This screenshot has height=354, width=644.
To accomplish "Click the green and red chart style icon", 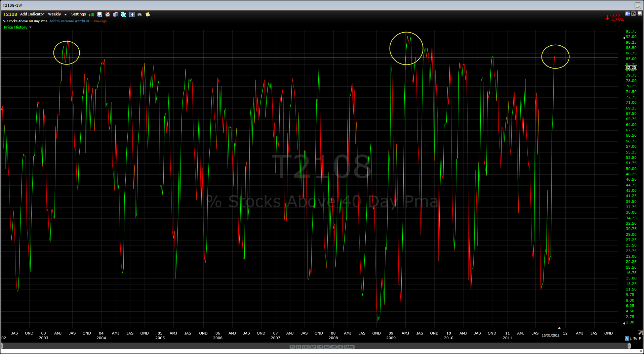I will point(91,14).
